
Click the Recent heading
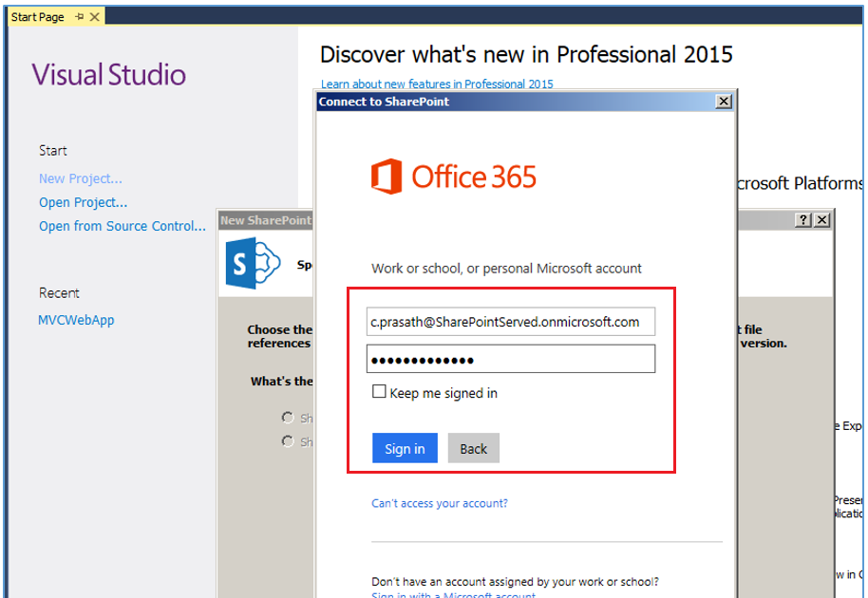(59, 293)
